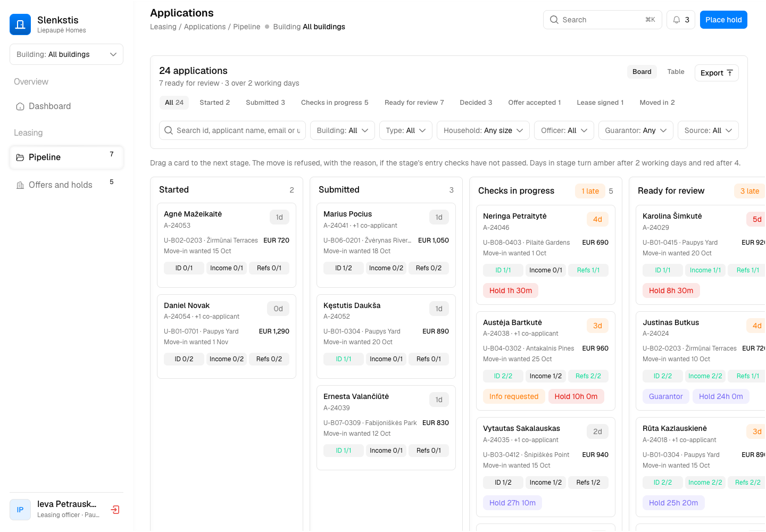Open the Household: Any size dropdown
This screenshot has width=766, height=532.
(x=483, y=130)
